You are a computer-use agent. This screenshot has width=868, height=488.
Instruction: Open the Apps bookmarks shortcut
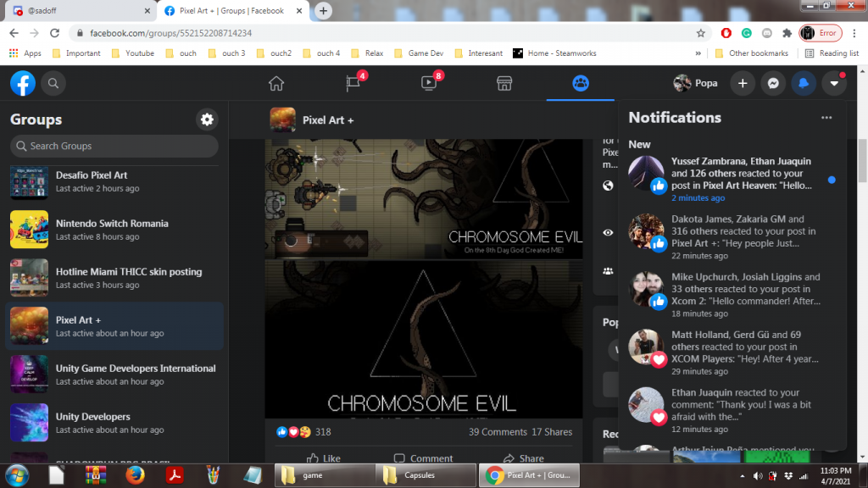(25, 53)
